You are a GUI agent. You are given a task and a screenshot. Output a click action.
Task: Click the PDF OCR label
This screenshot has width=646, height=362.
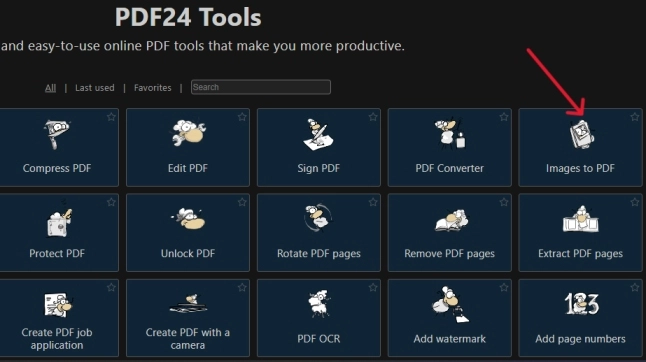pyautogui.click(x=319, y=339)
